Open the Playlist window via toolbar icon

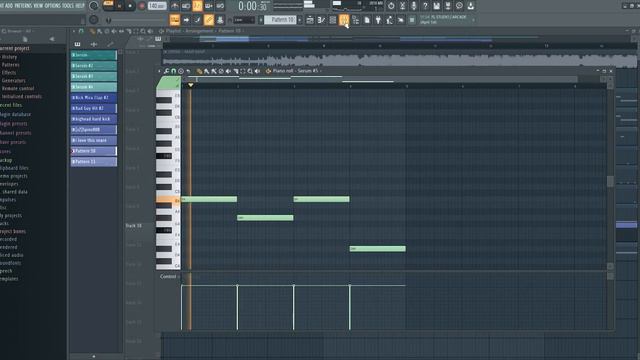(310, 20)
